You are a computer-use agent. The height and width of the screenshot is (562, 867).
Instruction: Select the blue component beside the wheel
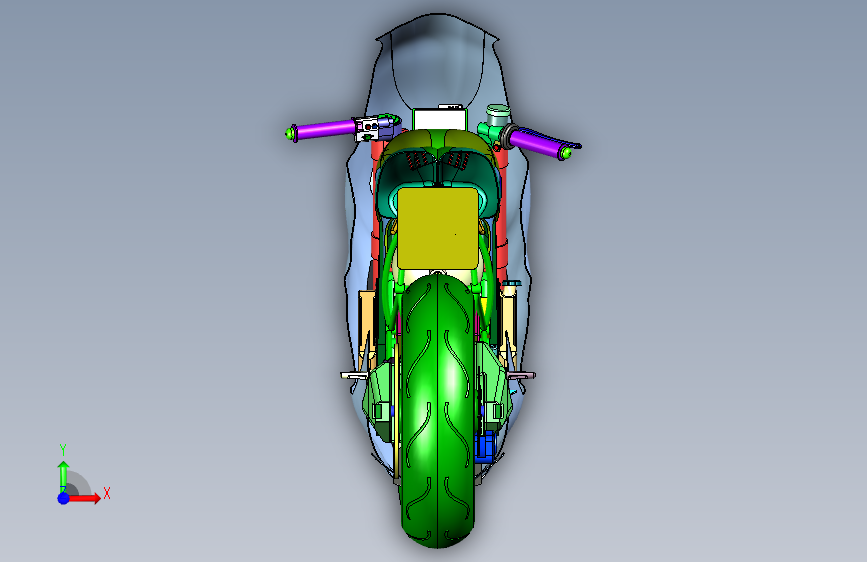485,446
